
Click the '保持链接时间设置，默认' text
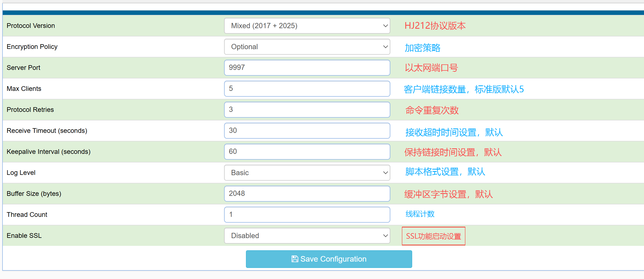pos(453,152)
